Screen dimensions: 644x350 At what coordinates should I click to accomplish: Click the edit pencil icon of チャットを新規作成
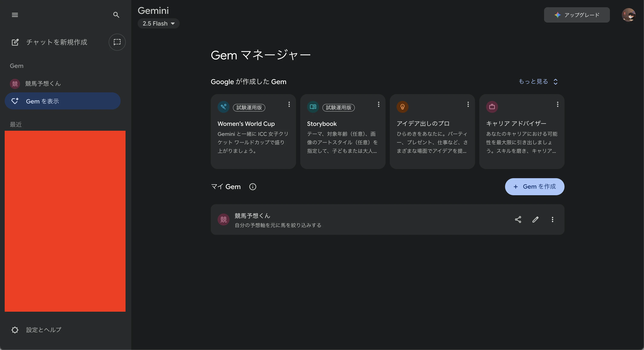pyautogui.click(x=15, y=42)
